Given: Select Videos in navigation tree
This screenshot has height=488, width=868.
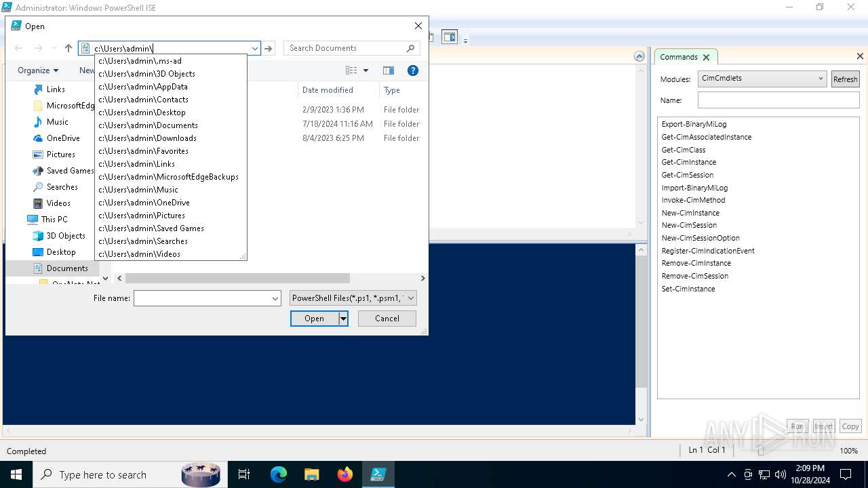Looking at the screenshot, I should click(58, 203).
